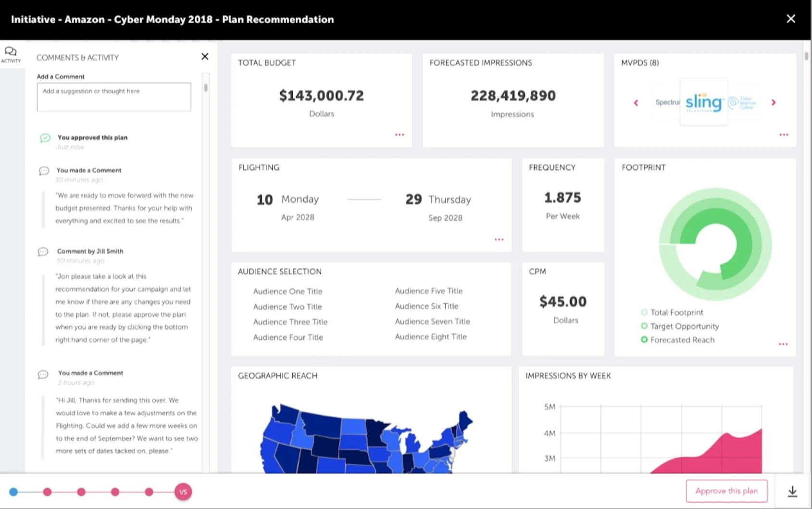The image size is (812, 509).
Task: Click the $45.00 CPM value
Action: click(x=563, y=302)
